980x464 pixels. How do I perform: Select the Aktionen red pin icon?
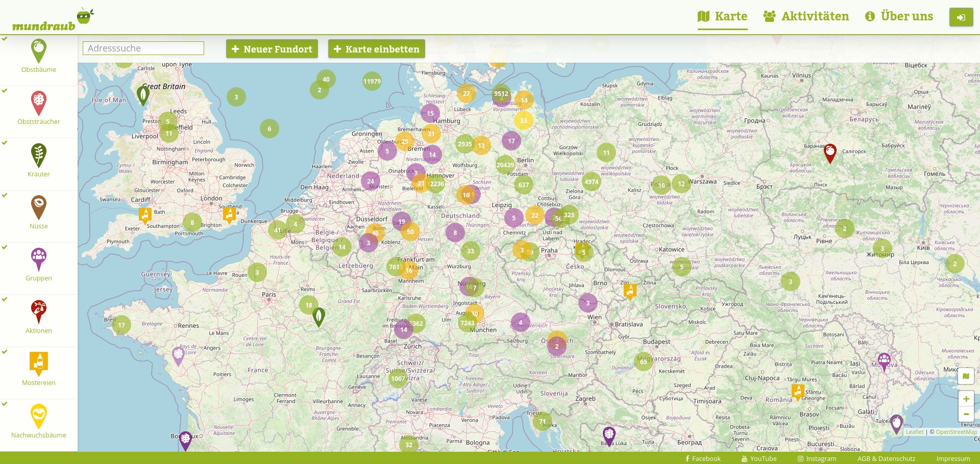(39, 312)
